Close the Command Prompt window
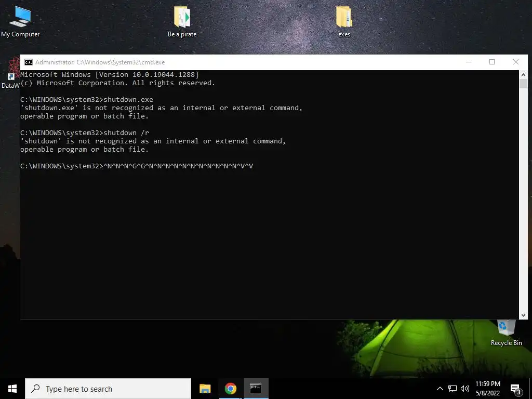Image resolution: width=532 pixels, height=399 pixels. point(516,62)
